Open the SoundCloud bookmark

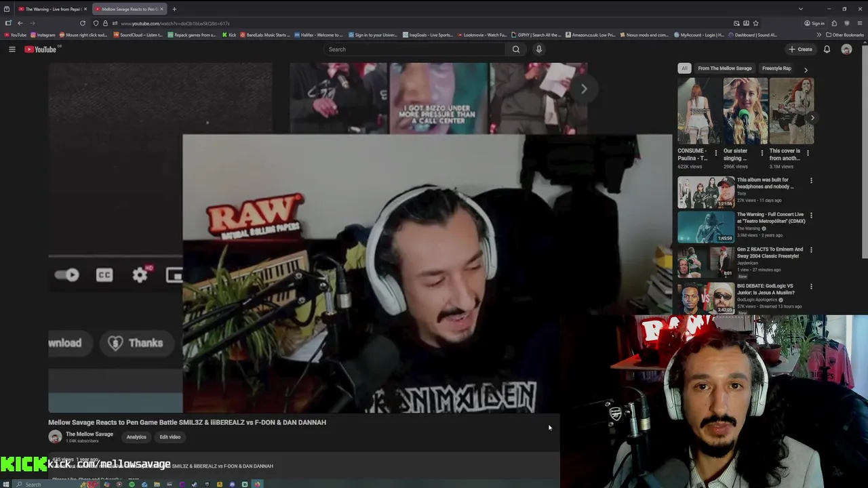pyautogui.click(x=138, y=35)
